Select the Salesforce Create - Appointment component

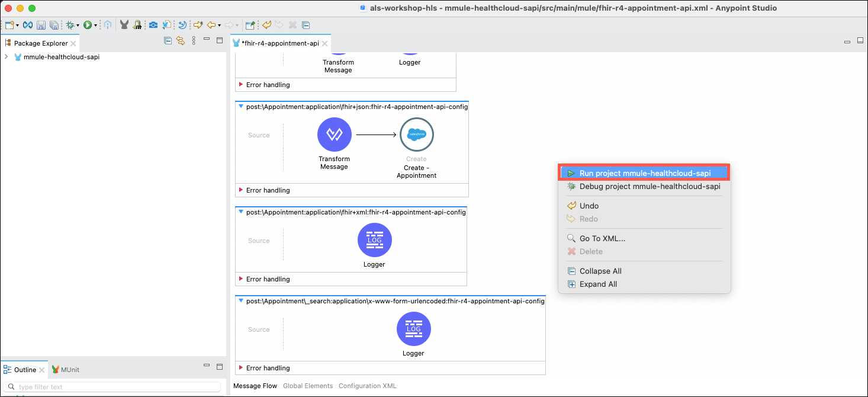click(417, 135)
